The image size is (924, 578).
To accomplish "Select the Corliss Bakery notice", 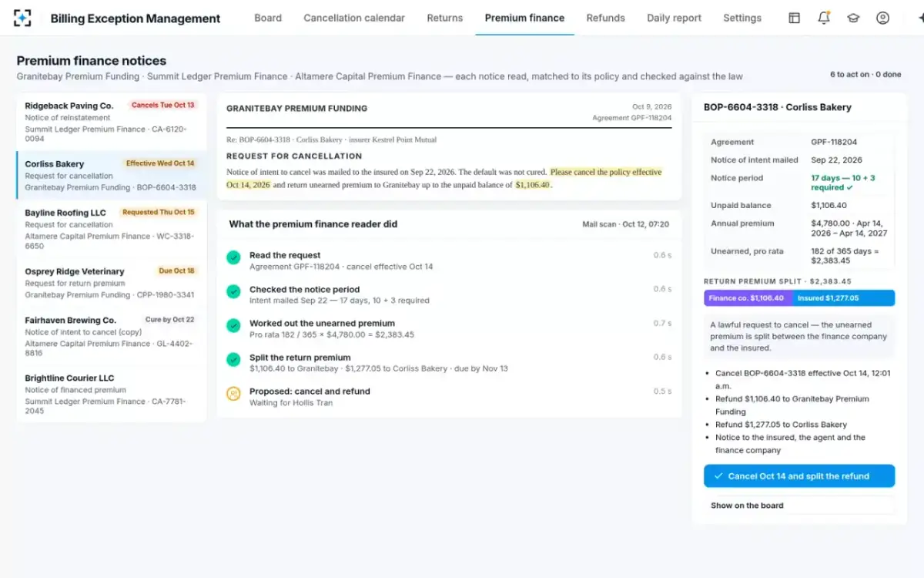I will [112, 175].
